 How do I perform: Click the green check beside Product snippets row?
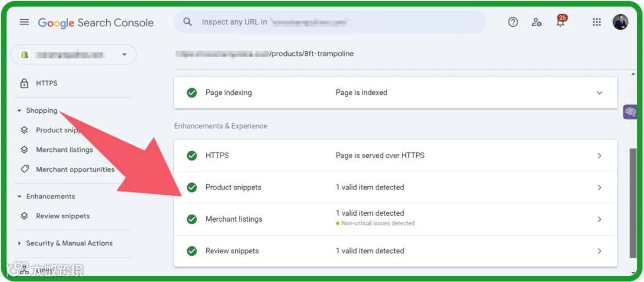point(192,188)
